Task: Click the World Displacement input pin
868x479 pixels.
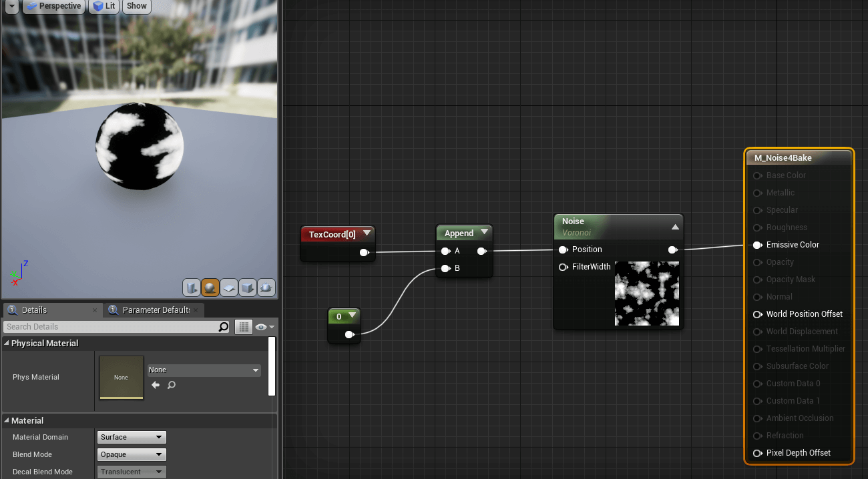Action: pyautogui.click(x=758, y=332)
